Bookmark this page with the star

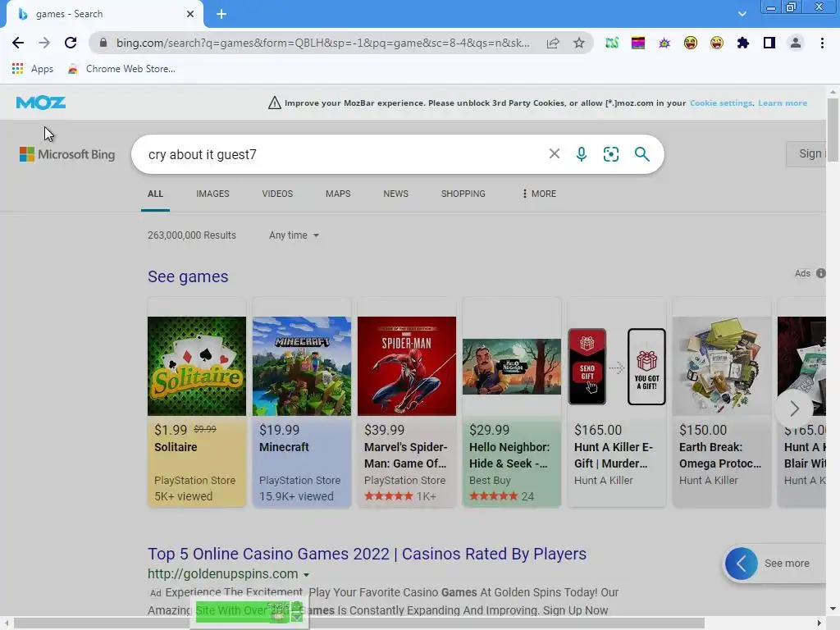(x=579, y=43)
